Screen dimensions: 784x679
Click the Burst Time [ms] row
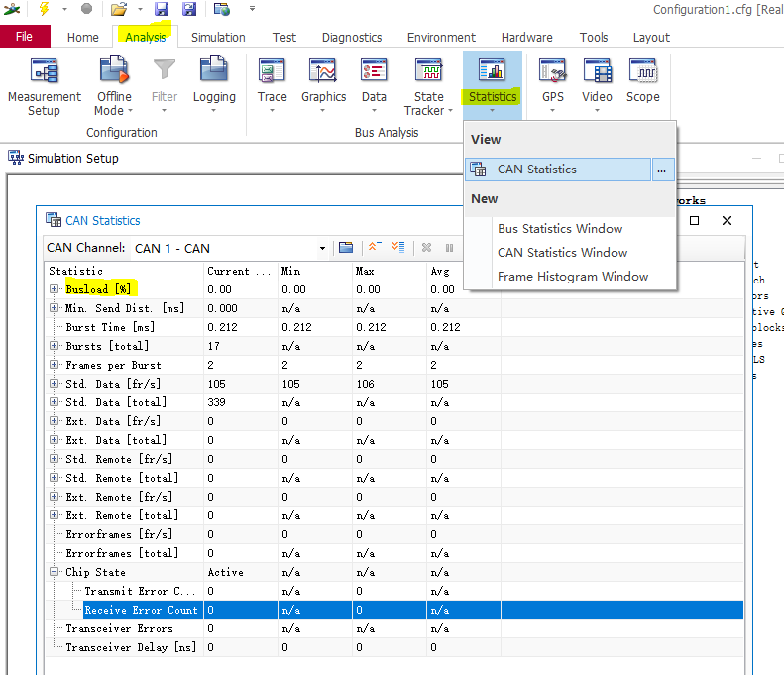point(393,327)
